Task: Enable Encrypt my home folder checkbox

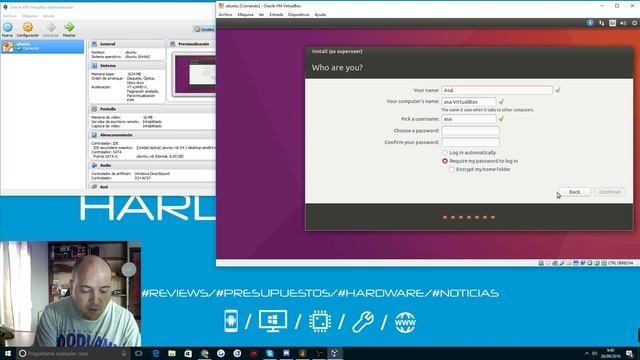Action: coord(452,169)
